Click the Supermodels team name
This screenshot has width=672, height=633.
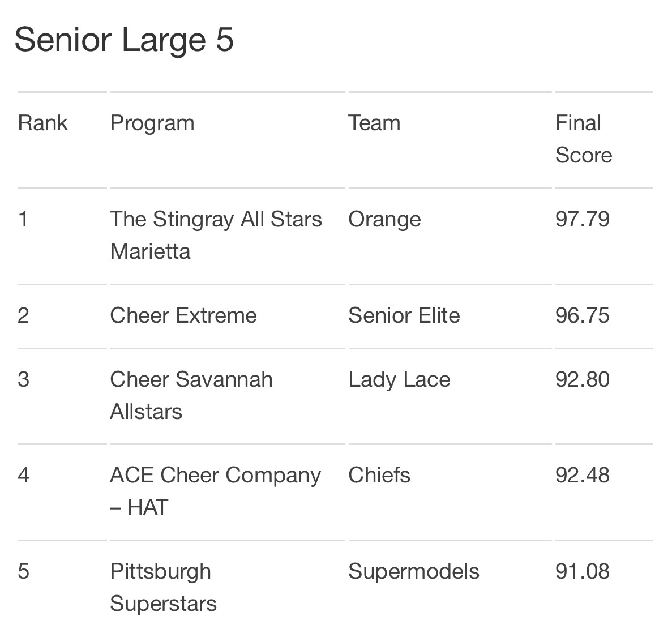(414, 572)
